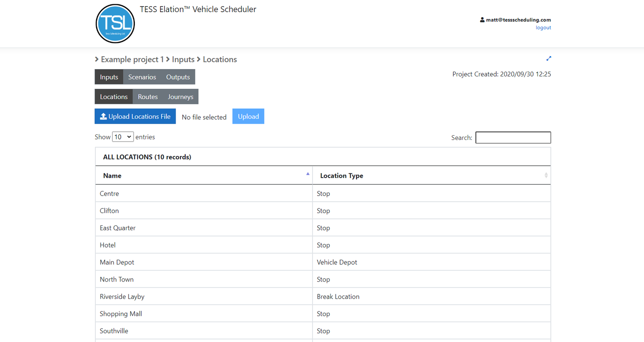Click the chevron before the Locations breadcrumb
Image resolution: width=644 pixels, height=342 pixels.
199,59
